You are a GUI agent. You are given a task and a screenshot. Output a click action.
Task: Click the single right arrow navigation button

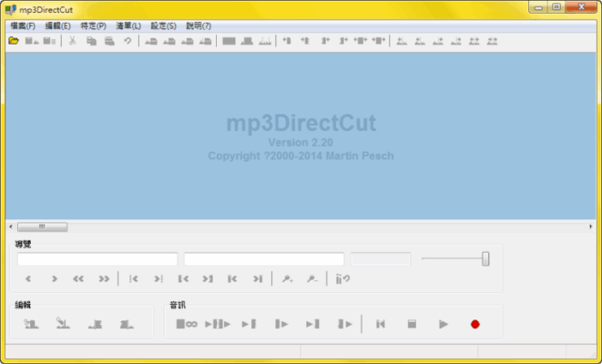click(x=54, y=278)
